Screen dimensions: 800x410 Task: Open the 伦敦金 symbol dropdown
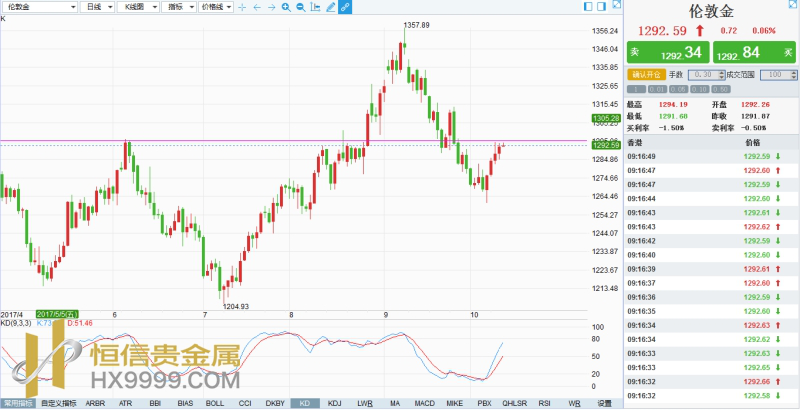tap(38, 7)
